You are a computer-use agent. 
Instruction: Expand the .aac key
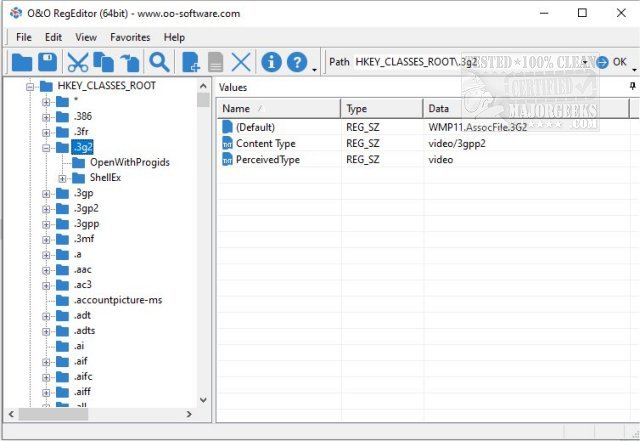[46, 270]
